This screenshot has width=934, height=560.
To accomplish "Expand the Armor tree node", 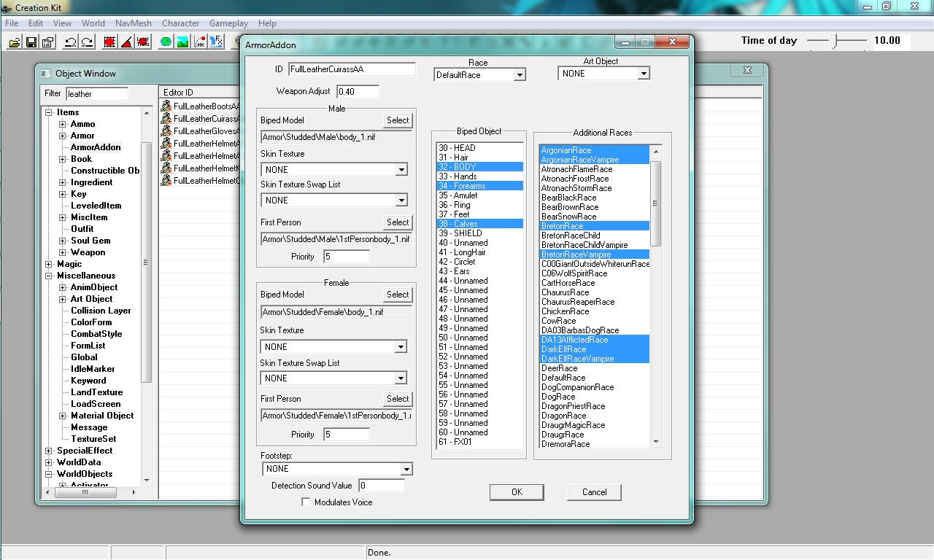I will (63, 136).
